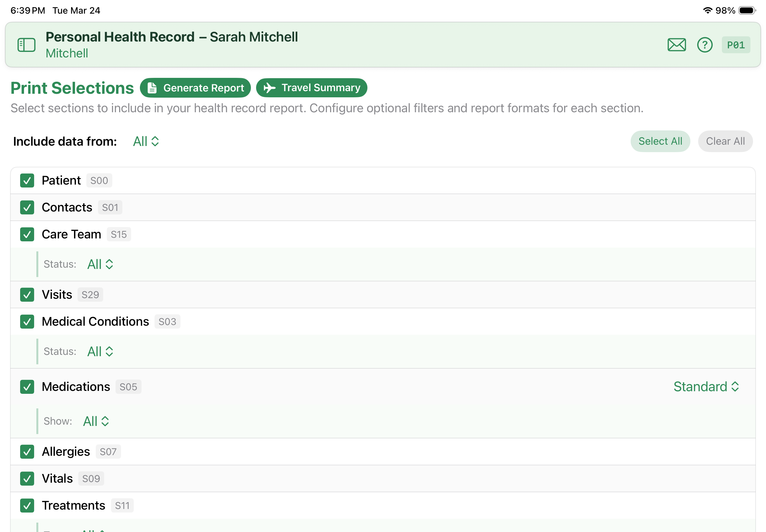Toggle the Allergies section checkbox

27,452
